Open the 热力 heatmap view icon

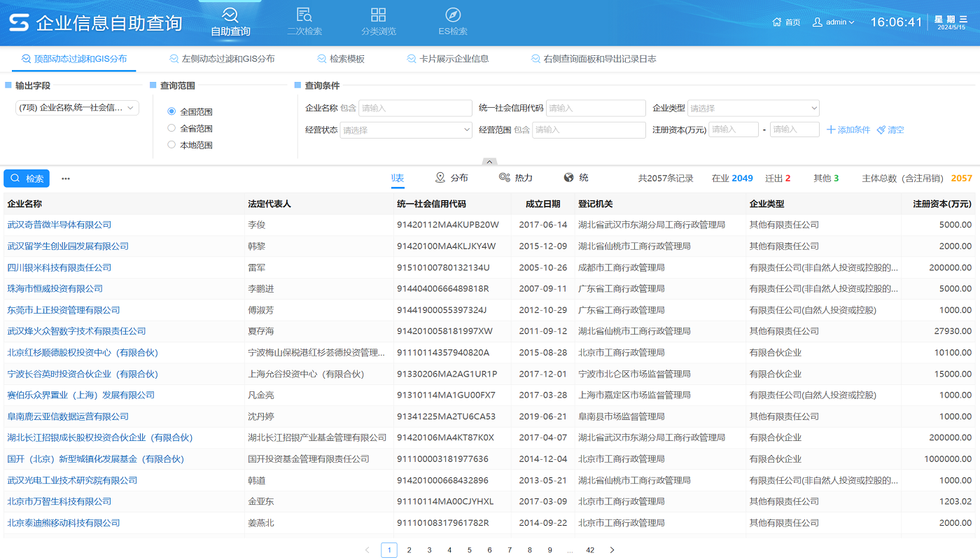pyautogui.click(x=503, y=178)
